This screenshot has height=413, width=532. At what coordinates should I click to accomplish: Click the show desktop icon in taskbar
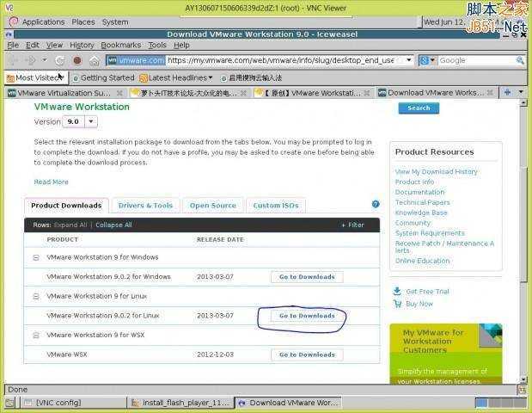pos(9,404)
